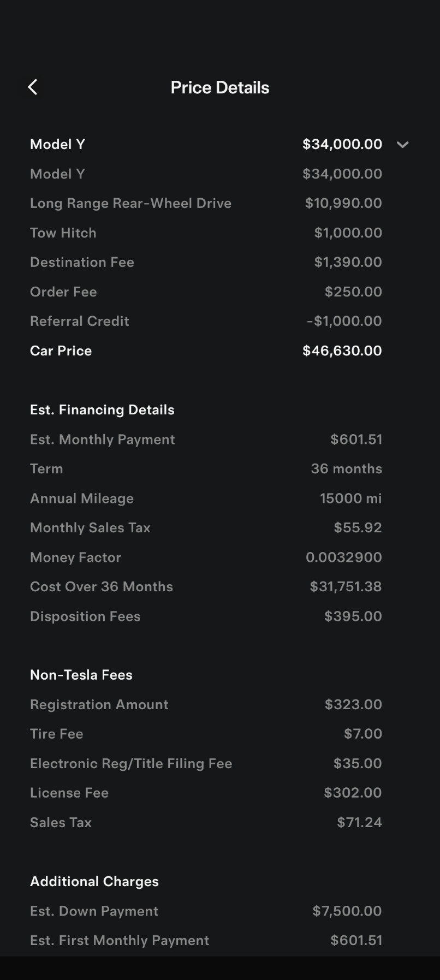The image size is (440, 980).
Task: Tap the Est. Financing Details heading
Action: click(102, 409)
